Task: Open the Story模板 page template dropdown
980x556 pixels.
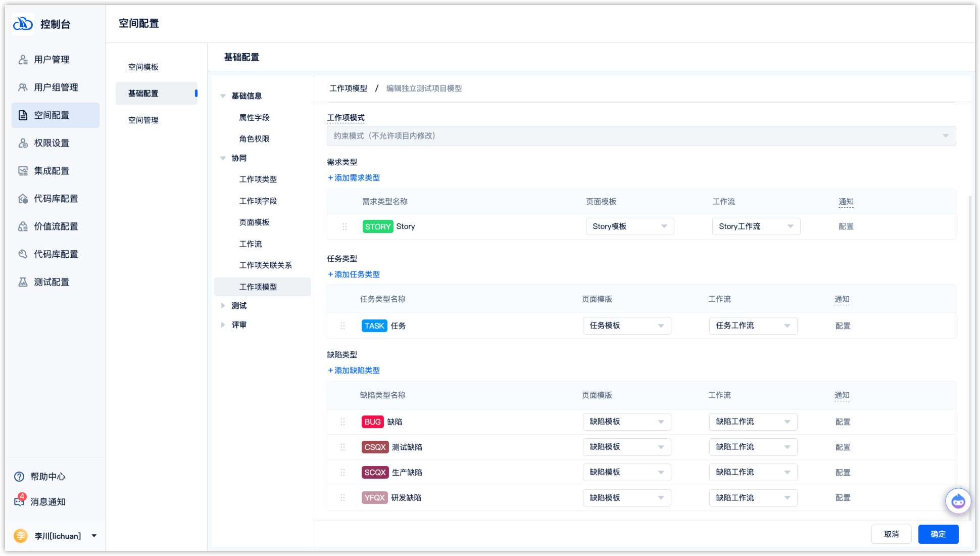Action: tap(629, 226)
